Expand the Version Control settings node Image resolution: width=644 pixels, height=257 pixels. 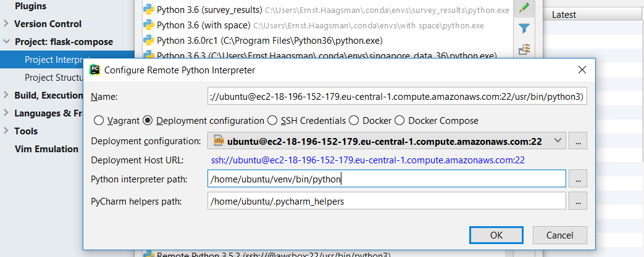pyautogui.click(x=6, y=24)
